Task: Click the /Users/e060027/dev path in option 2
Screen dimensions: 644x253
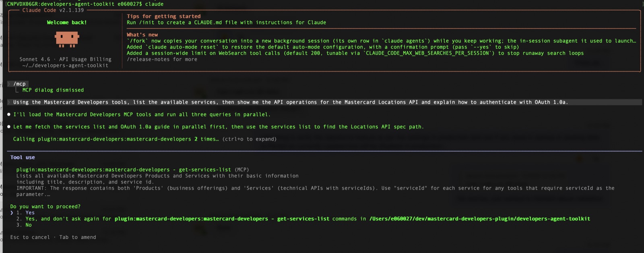Action: (480, 219)
